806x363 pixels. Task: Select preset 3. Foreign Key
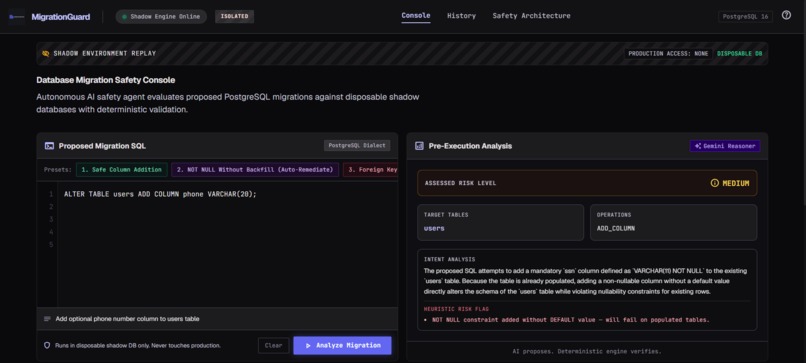tap(371, 170)
